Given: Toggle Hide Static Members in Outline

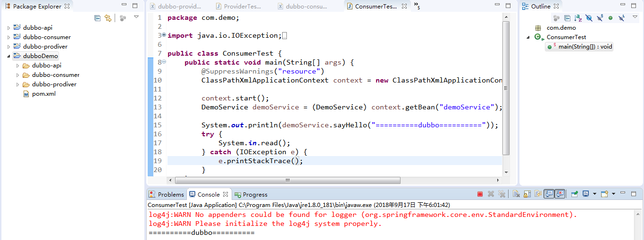Looking at the screenshot, I should click(x=600, y=18).
